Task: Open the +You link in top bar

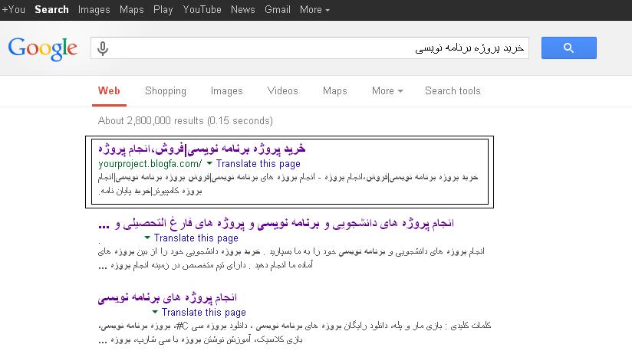Action: coord(13,9)
